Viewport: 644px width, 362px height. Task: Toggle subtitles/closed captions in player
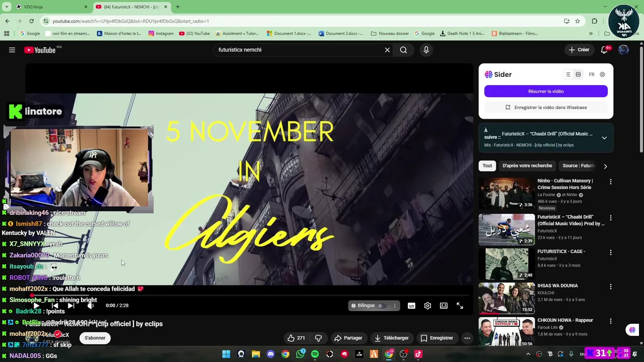412,306
